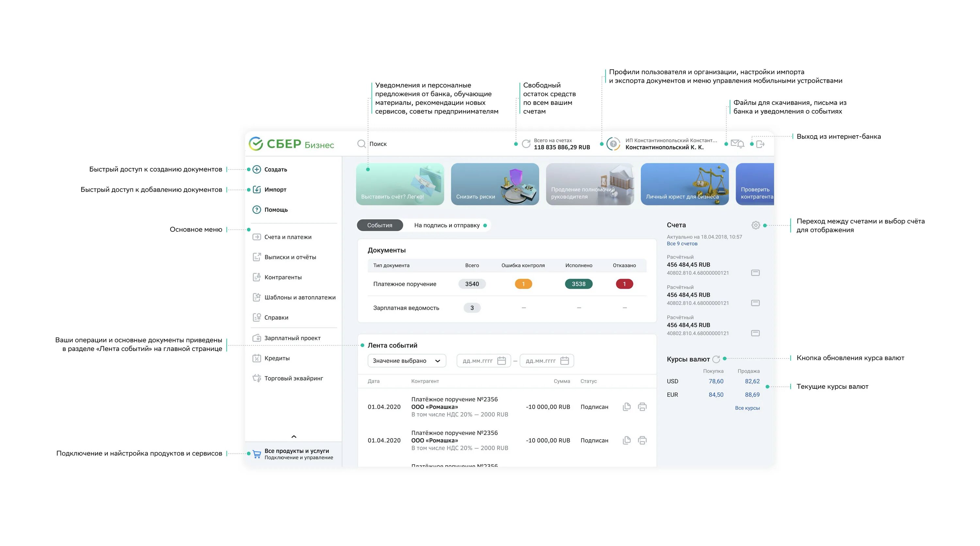Screen dimensions: 980x546
Task: Click card icon of second Расчётный account
Action: [x=756, y=303]
